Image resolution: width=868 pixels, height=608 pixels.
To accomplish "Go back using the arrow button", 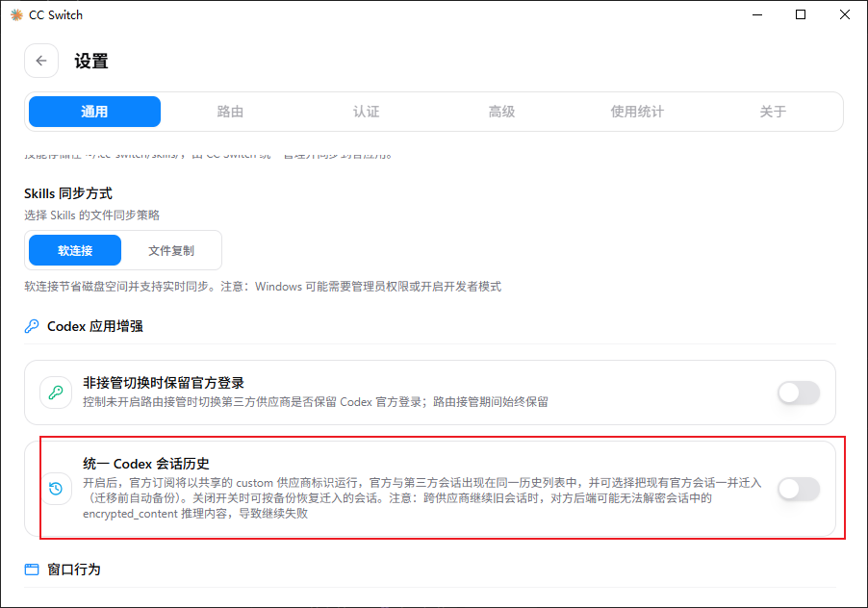I will point(41,61).
